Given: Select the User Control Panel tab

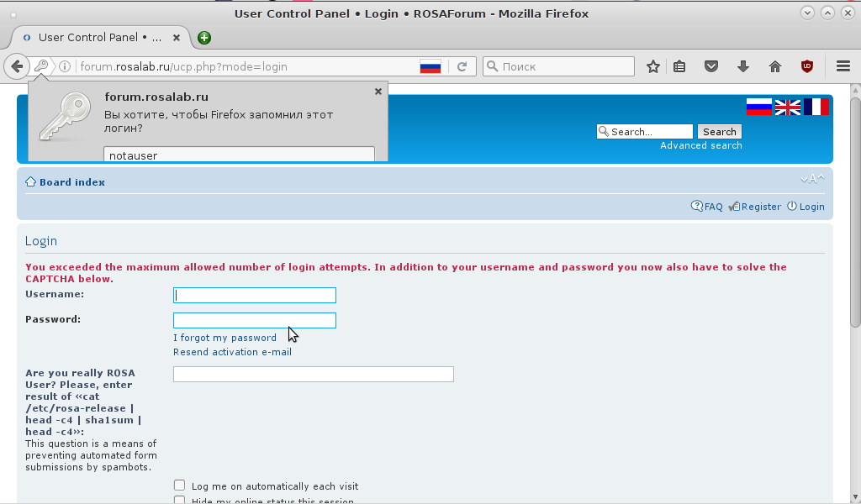Looking at the screenshot, I should pyautogui.click(x=101, y=37).
